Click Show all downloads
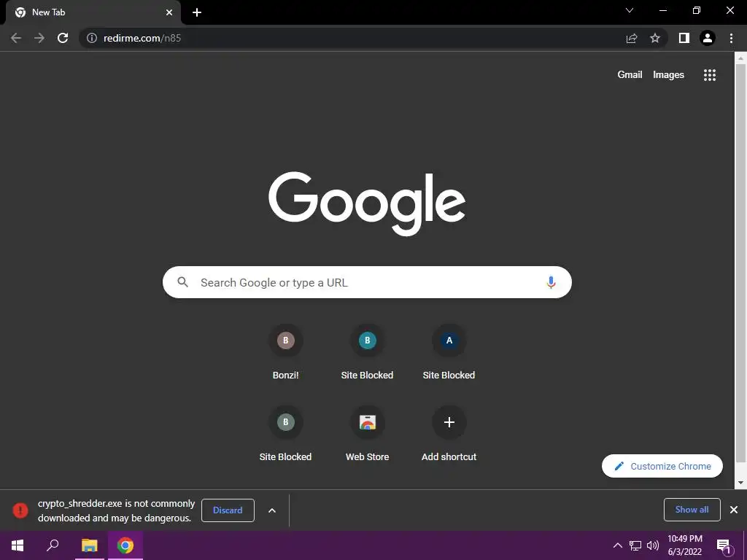Screen dimensions: 747x560 tap(692, 510)
